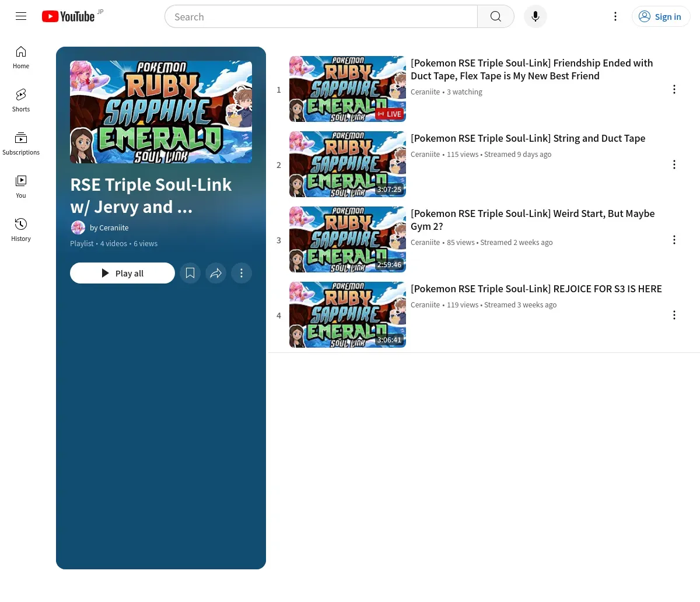Image resolution: width=700 pixels, height=602 pixels.
Task: Open 'Weird Start, But Maybe Gym 2?' title
Action: (x=533, y=220)
